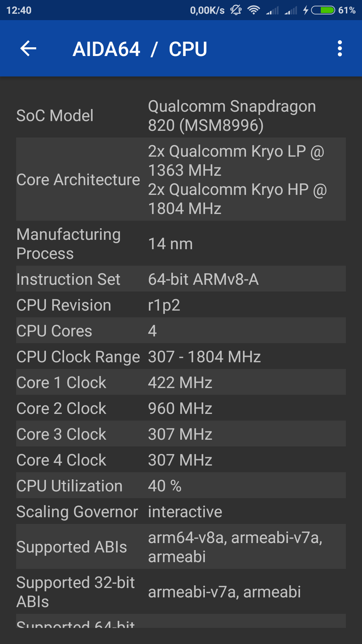Open the three-dot overflow menu
Image resolution: width=362 pixels, height=644 pixels.
(x=340, y=49)
